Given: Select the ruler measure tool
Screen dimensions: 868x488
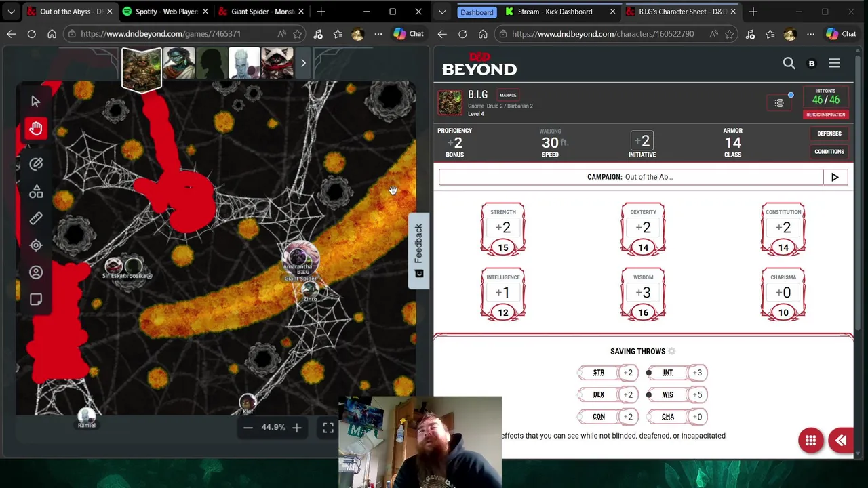Looking at the screenshot, I should [36, 219].
